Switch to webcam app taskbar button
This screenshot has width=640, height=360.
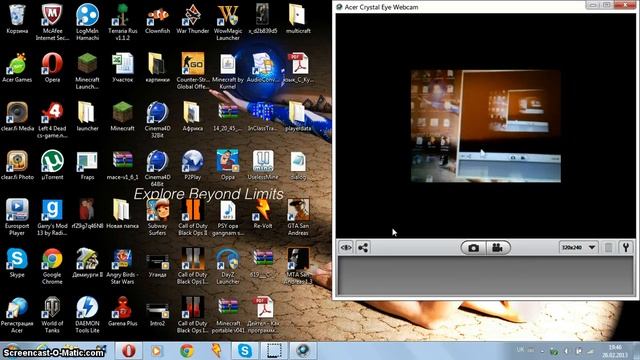(x=303, y=351)
